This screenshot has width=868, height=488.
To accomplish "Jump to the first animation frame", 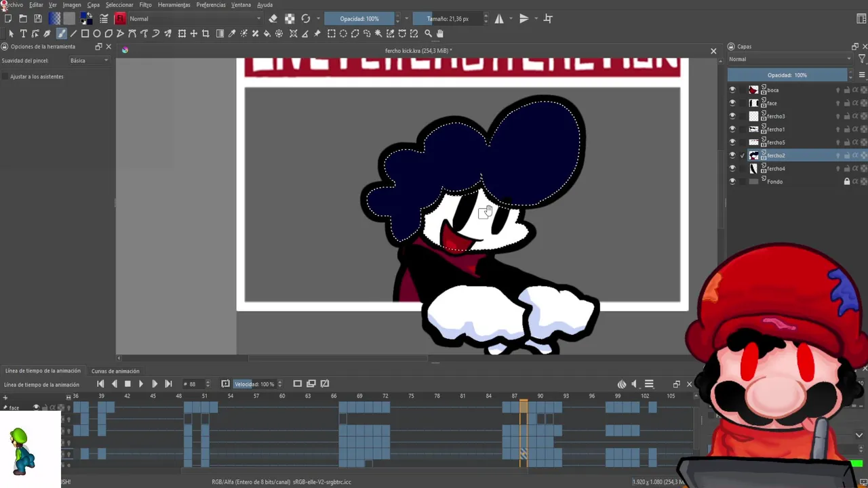I will pos(100,384).
